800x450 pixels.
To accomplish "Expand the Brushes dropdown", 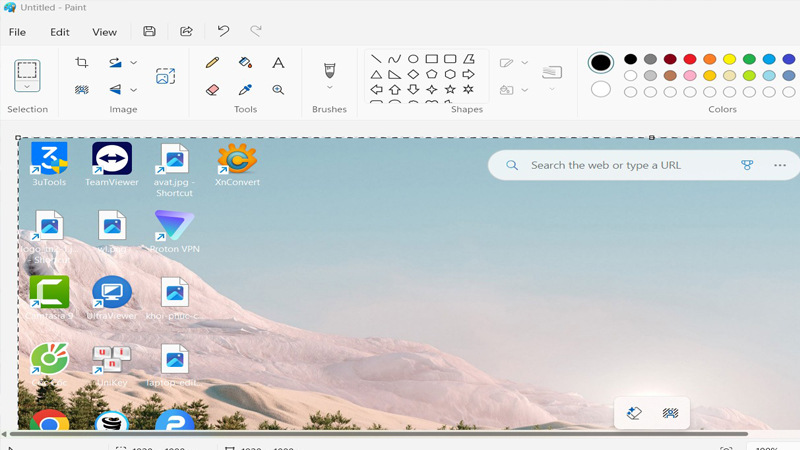I will tap(328, 87).
